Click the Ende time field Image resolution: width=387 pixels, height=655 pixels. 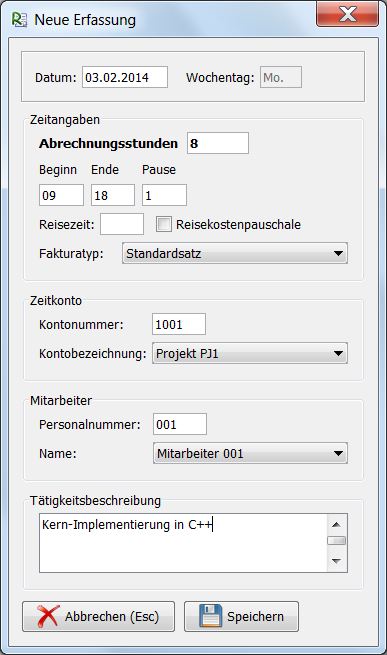point(113,195)
